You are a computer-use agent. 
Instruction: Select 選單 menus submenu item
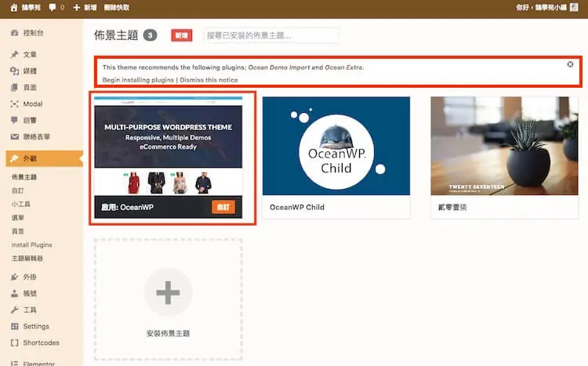pos(17,218)
